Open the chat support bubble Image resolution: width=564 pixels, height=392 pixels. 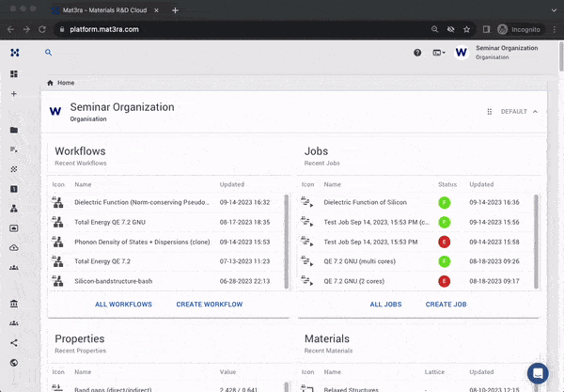(x=538, y=373)
